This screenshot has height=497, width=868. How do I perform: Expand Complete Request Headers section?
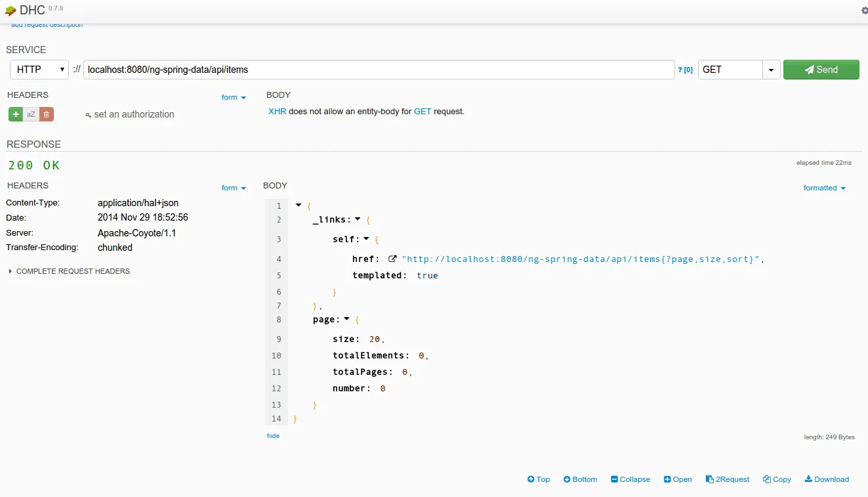[x=69, y=271]
